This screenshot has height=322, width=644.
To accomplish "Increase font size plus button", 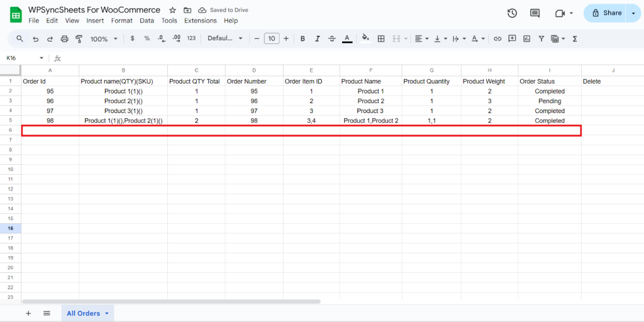I will pos(286,38).
